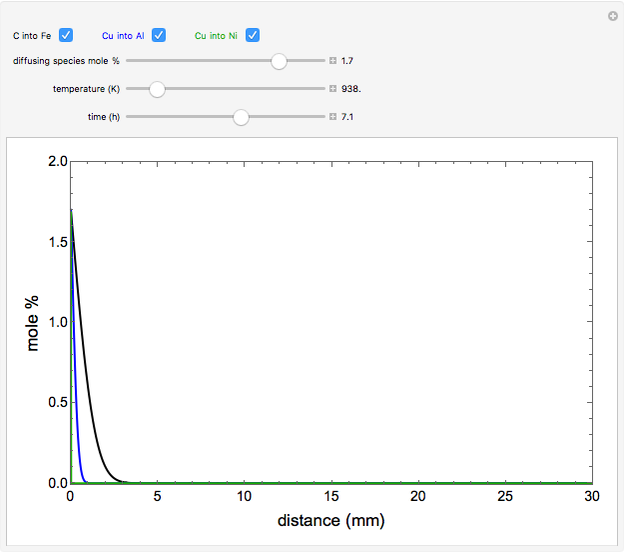Uncheck the C into Fe checkbox
This screenshot has height=554, width=624.
tap(66, 35)
